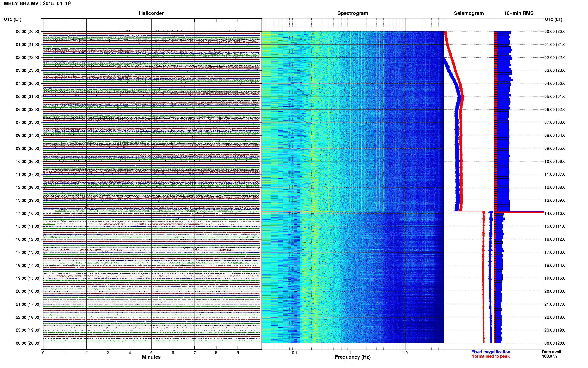Click the left '05:00 (01:00)' time label
Viewport: 588px width, 368px height.
click(28, 96)
